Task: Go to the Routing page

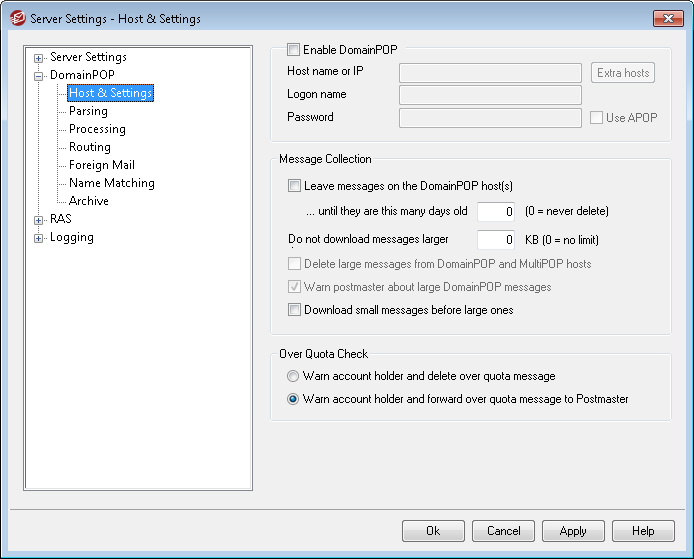Action: [x=89, y=147]
